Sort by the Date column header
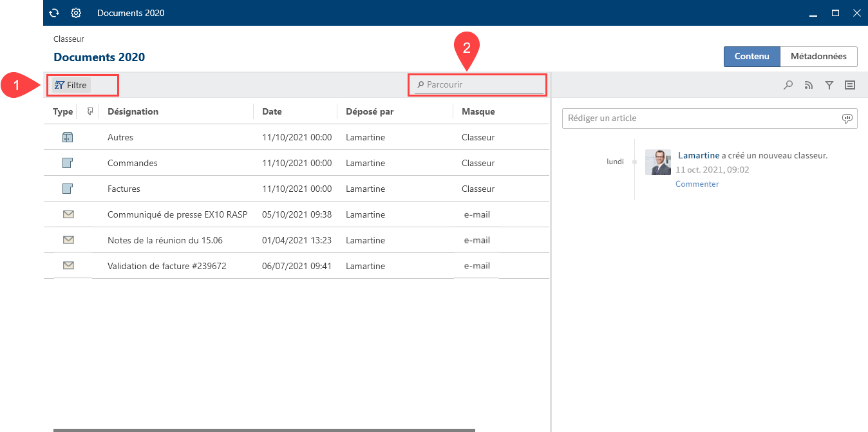868x432 pixels. point(272,111)
